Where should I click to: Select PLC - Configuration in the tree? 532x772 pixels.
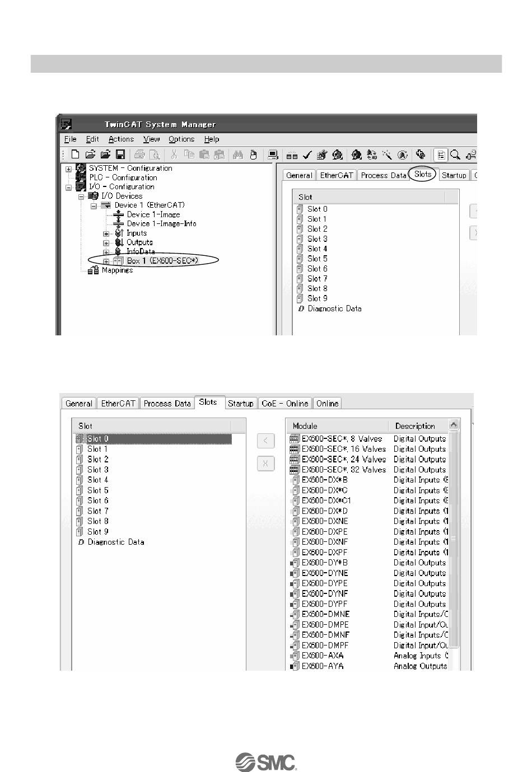(123, 177)
